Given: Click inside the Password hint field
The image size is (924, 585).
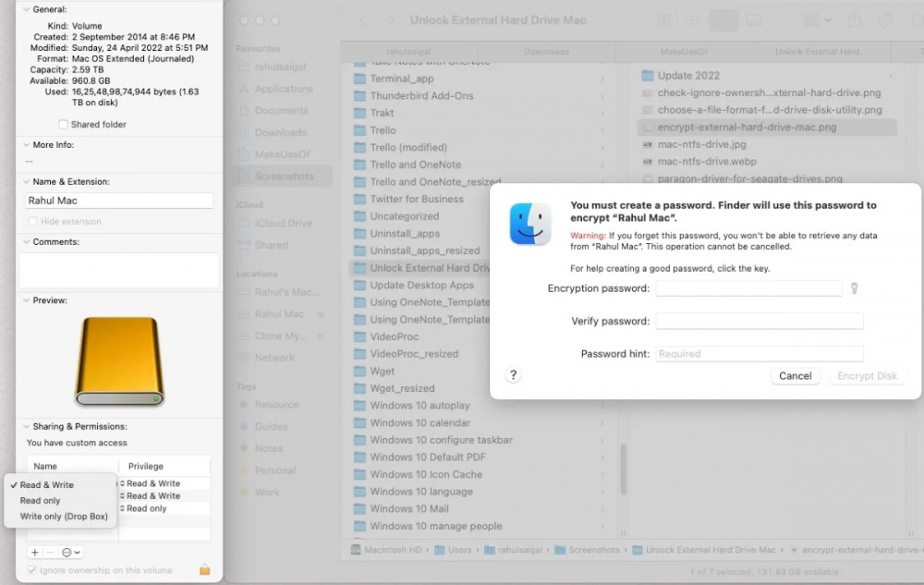Looking at the screenshot, I should [760, 353].
